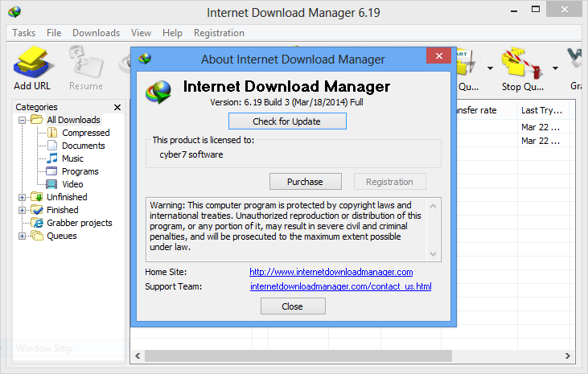The width and height of the screenshot is (588, 374).
Task: Select the Compressed category icon
Action: pyautogui.click(x=52, y=133)
